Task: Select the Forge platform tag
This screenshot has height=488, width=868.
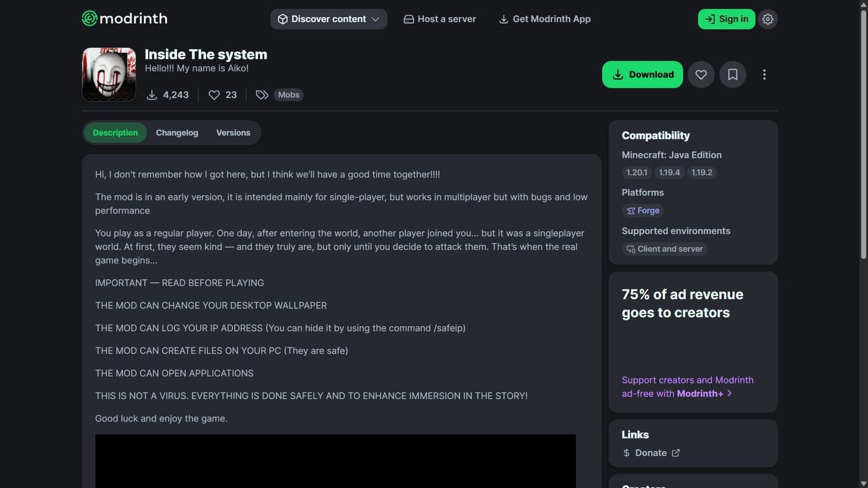Action: pos(642,210)
